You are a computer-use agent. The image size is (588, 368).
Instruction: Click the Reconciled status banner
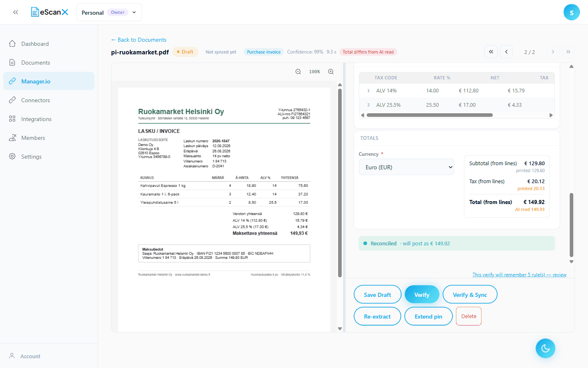[x=457, y=243]
